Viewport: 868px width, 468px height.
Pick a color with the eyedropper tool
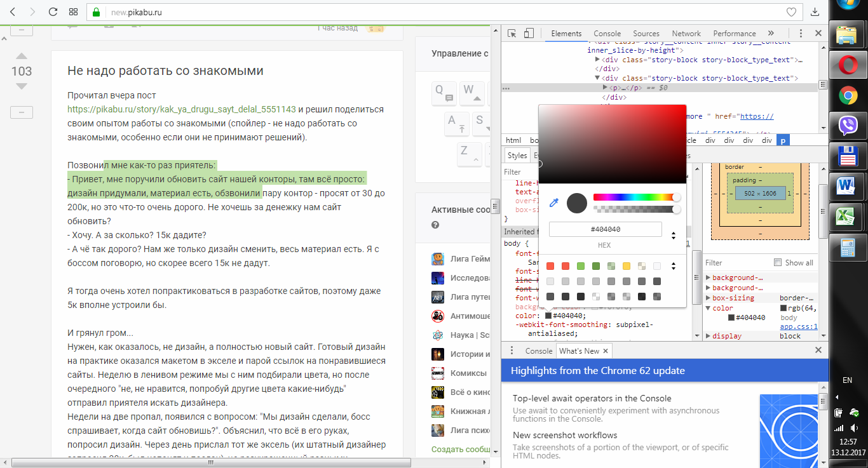554,203
